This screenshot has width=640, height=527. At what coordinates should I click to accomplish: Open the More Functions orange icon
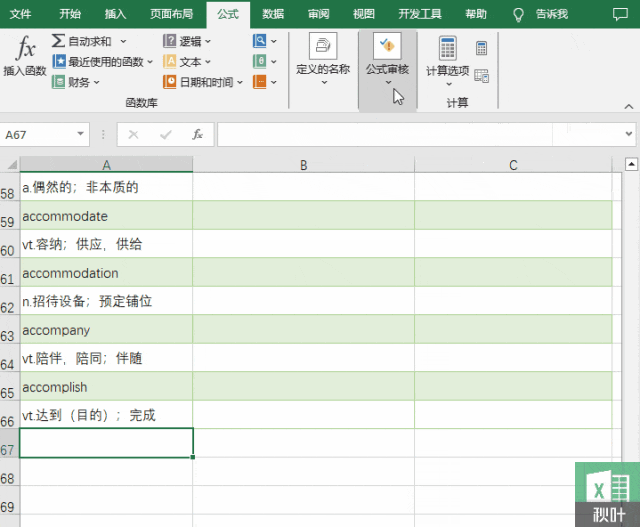click(x=260, y=82)
